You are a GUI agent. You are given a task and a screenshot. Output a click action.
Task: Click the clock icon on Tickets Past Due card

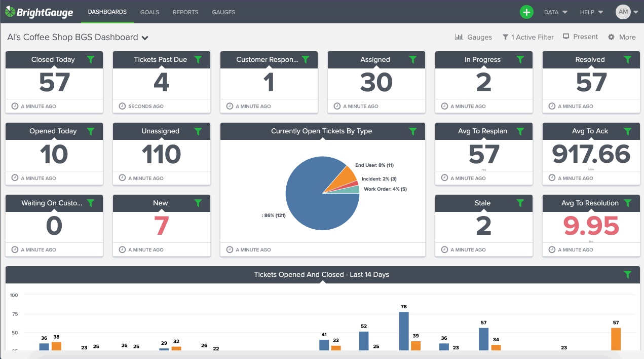coord(123,106)
